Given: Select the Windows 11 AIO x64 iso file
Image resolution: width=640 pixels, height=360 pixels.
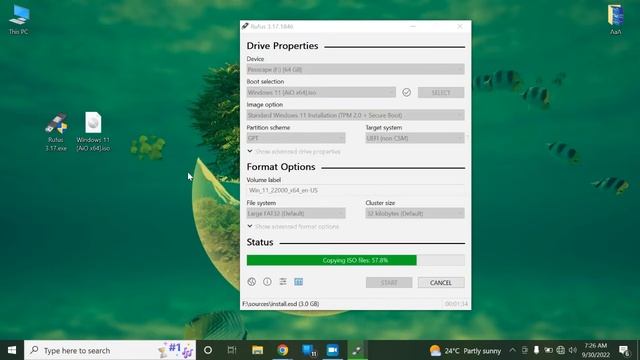Looking at the screenshot, I should point(93,132).
